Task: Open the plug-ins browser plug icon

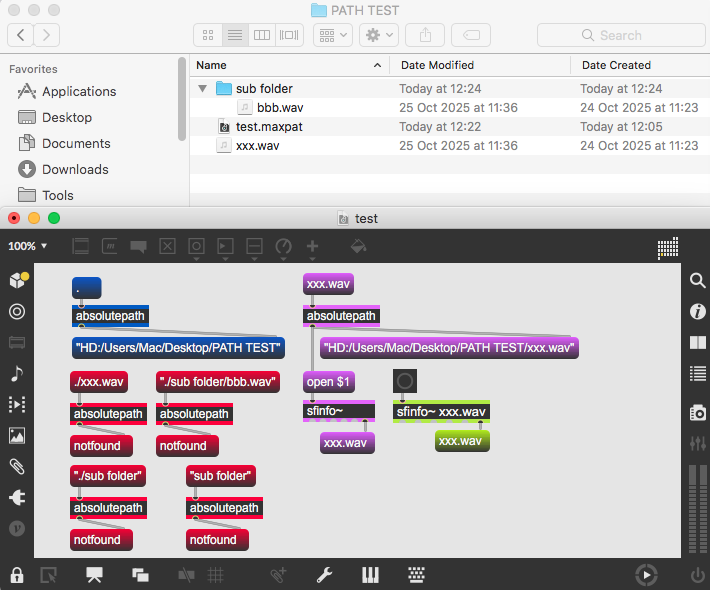Action: coord(17,497)
